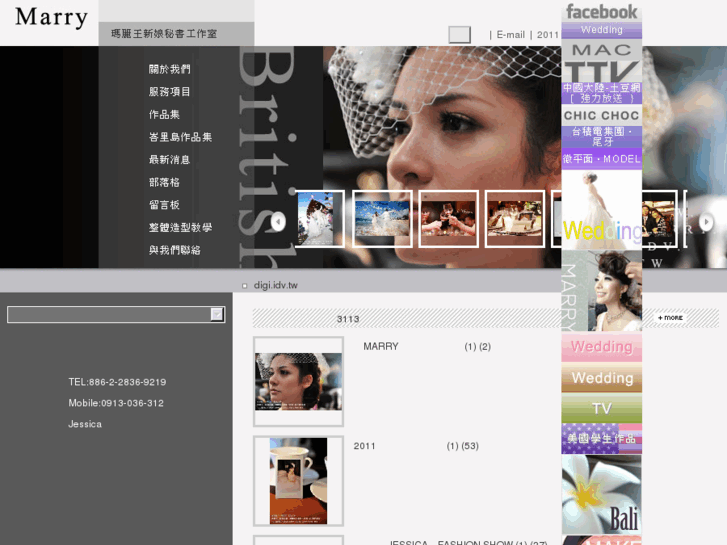The width and height of the screenshot is (727, 545).
Task: Click the brown Wedding banner
Action: (601, 378)
